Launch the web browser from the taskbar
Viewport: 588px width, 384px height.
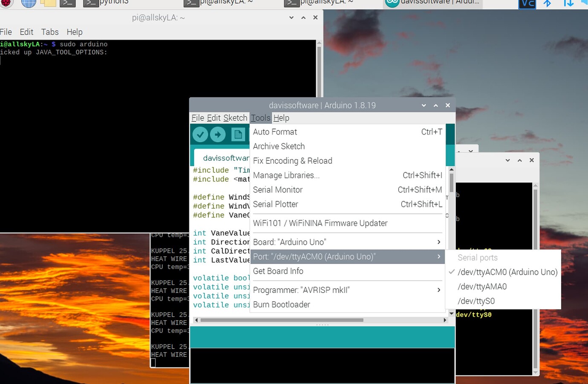[28, 3]
